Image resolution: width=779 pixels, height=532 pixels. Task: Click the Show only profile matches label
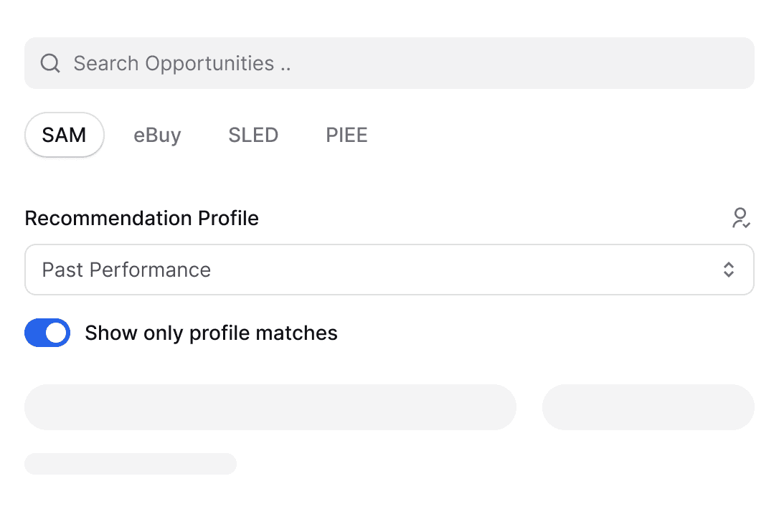click(211, 333)
